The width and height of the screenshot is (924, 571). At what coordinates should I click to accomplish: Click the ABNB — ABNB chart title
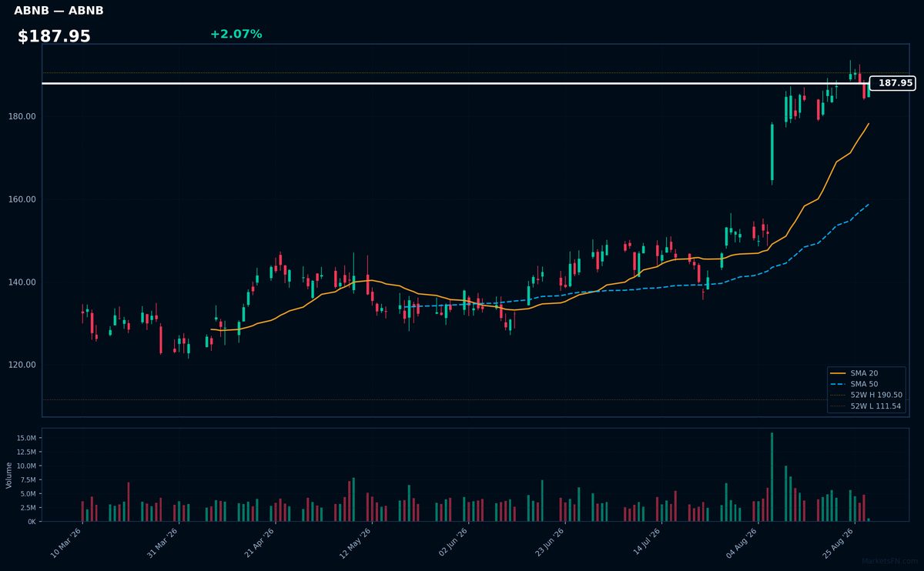pyautogui.click(x=59, y=11)
